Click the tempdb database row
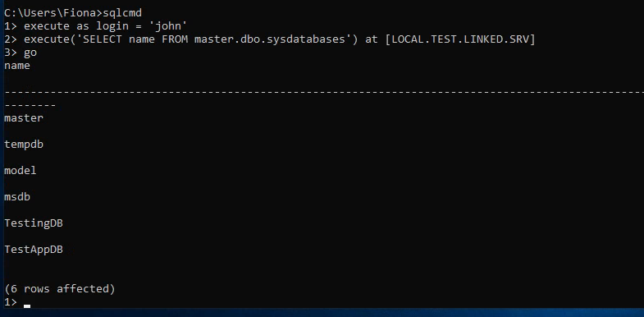Image resolution: width=644 pixels, height=317 pixels. pyautogui.click(x=24, y=145)
